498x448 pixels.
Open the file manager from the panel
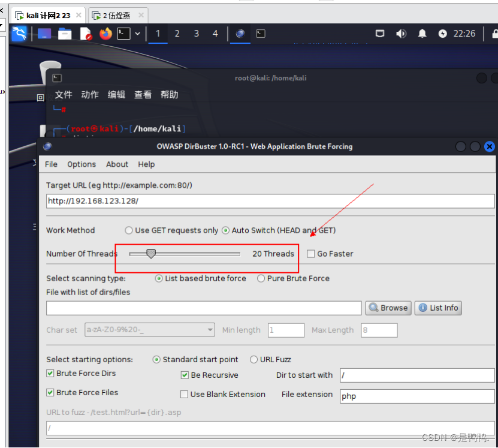pyautogui.click(x=65, y=34)
